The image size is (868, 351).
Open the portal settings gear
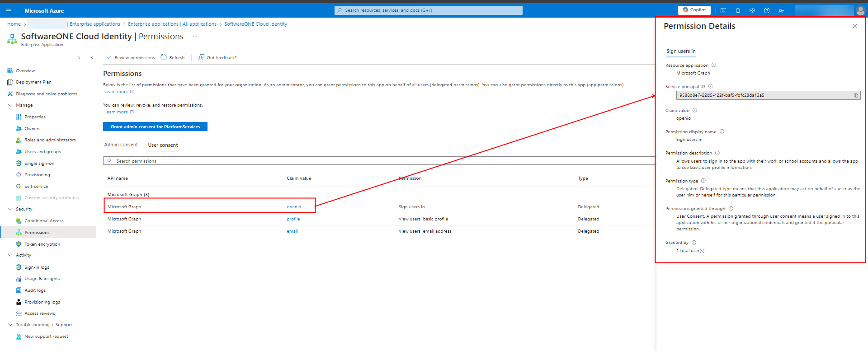[x=752, y=10]
